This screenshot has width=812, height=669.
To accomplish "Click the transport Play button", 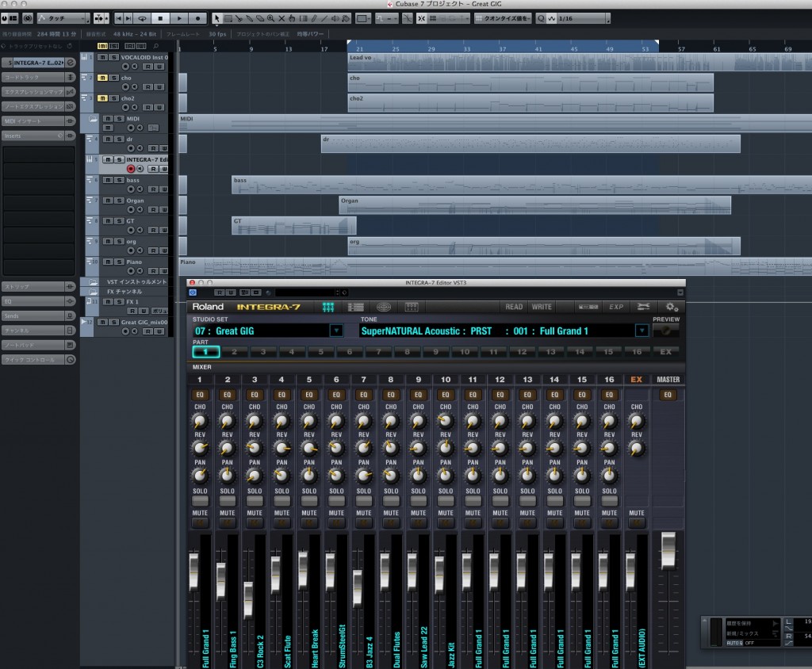I will (179, 18).
